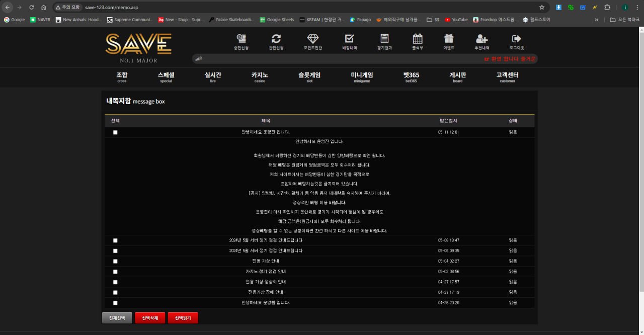644x335 pixels.
Task: Open the 카지노 정기 점검 안내 message title
Action: [x=266, y=272]
